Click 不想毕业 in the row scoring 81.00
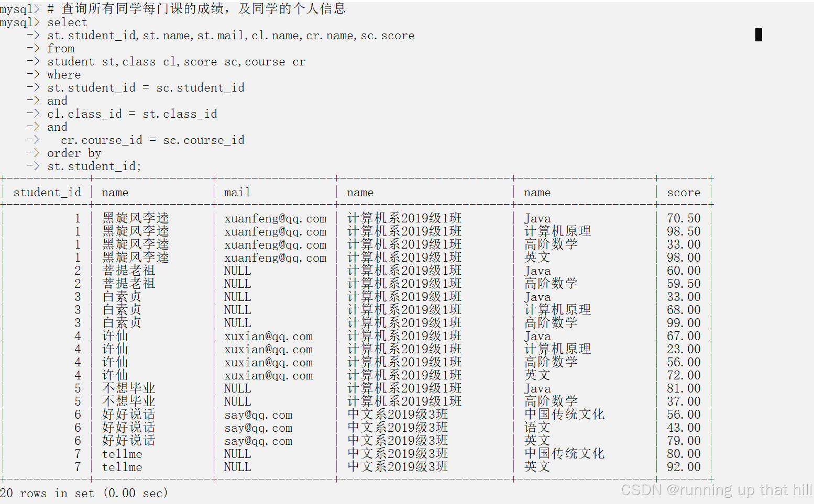Screen dimensions: 814x504 [129, 388]
